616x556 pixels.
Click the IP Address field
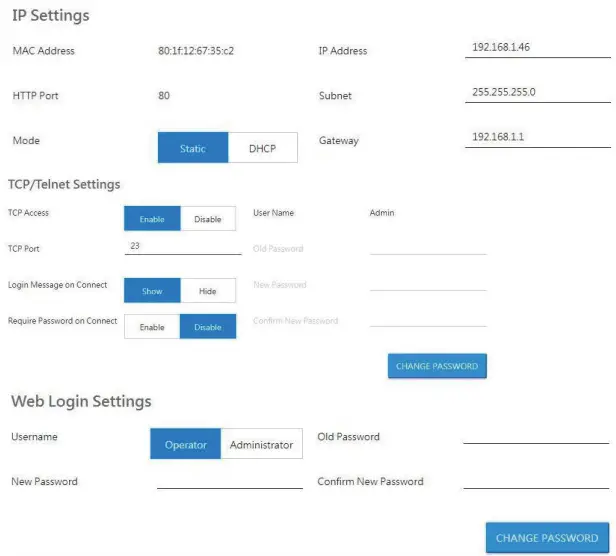(x=538, y=48)
